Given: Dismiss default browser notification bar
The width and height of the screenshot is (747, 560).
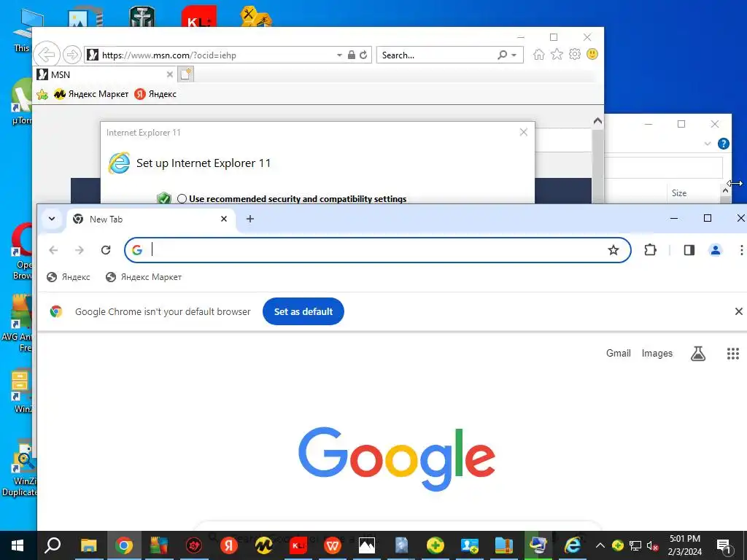Looking at the screenshot, I should 738,311.
